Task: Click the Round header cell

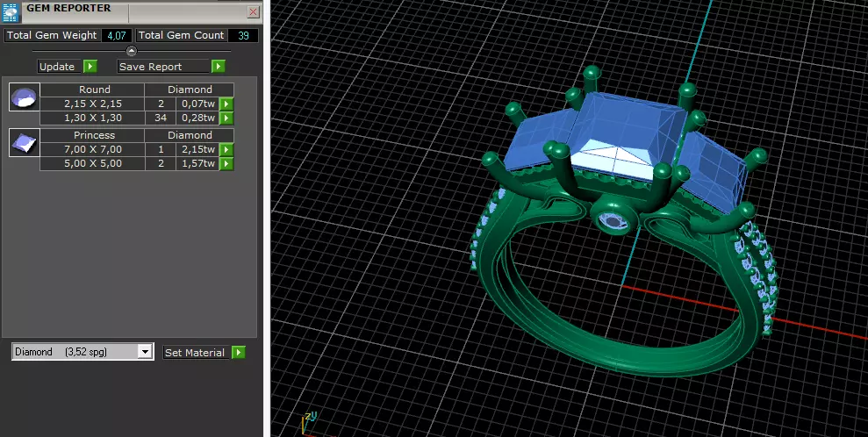Action: coord(92,90)
